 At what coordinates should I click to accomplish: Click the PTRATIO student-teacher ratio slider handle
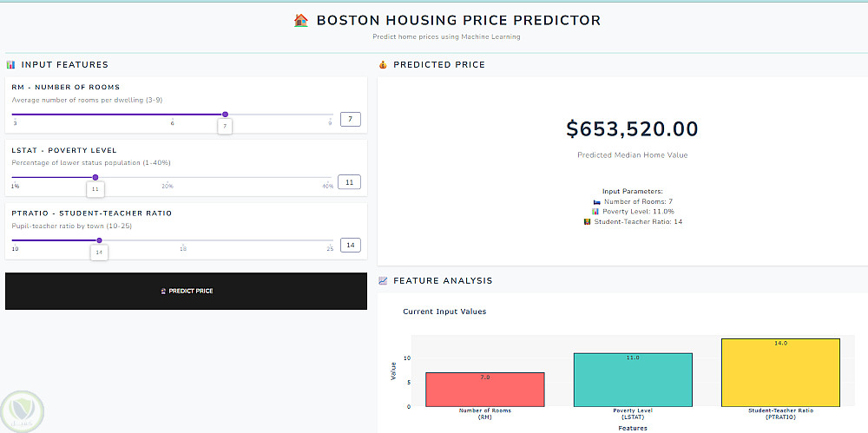point(100,240)
